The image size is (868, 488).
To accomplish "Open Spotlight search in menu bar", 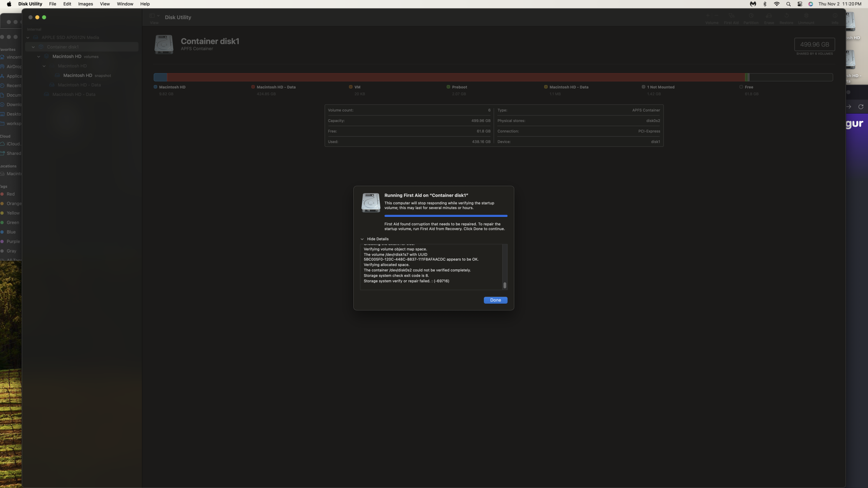I will (788, 4).
